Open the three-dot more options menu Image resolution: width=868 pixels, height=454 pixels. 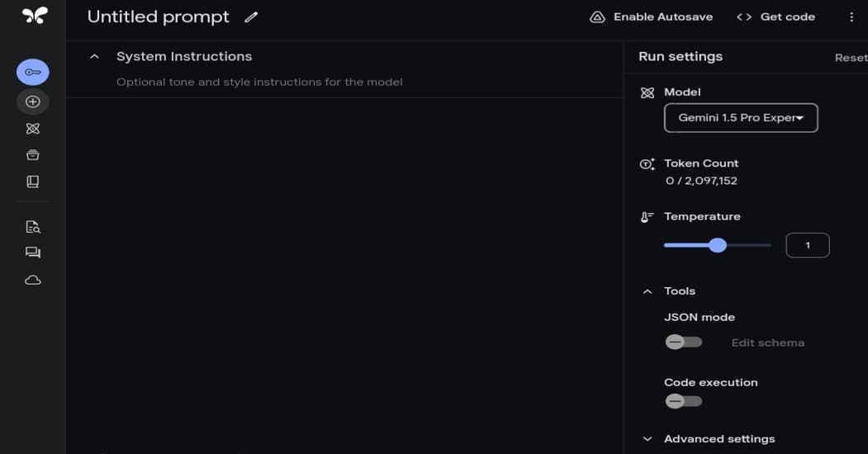[x=851, y=17]
